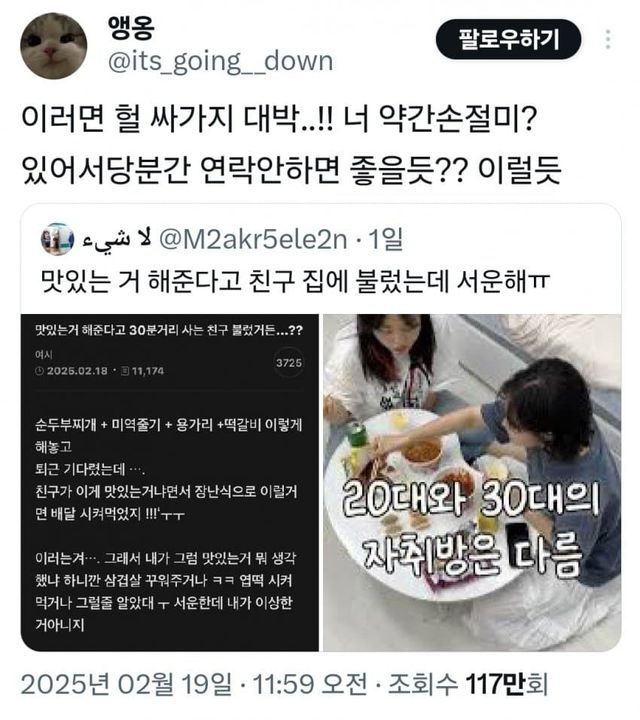Click the clock icon beside 2025.02.18
The height and width of the screenshot is (720, 640).
(x=39, y=371)
